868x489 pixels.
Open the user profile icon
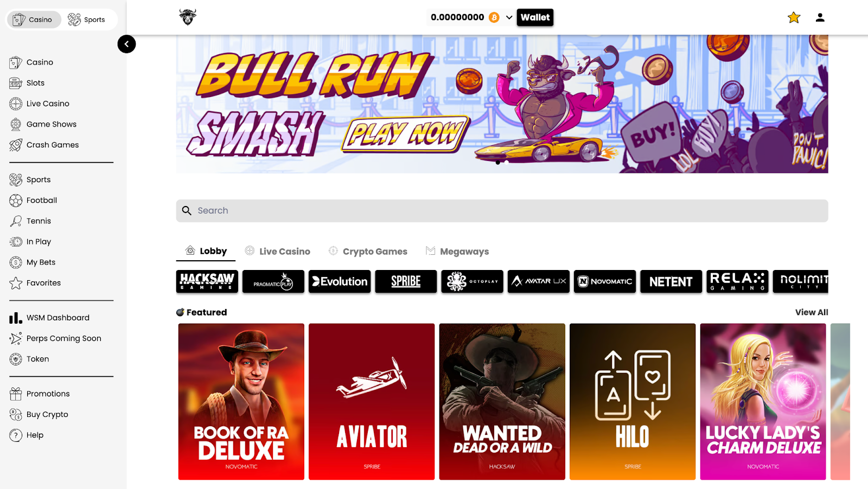(x=820, y=17)
